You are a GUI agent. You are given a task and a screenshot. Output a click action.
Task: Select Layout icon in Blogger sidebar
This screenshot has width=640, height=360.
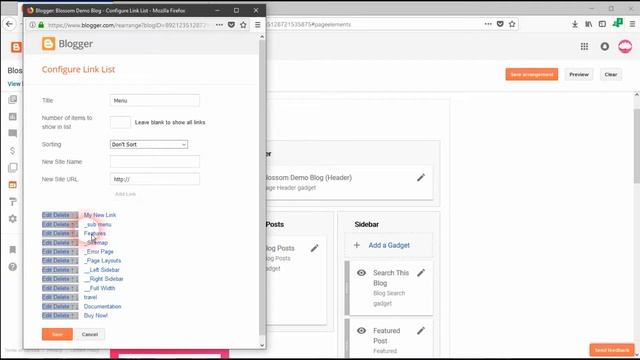[13, 184]
